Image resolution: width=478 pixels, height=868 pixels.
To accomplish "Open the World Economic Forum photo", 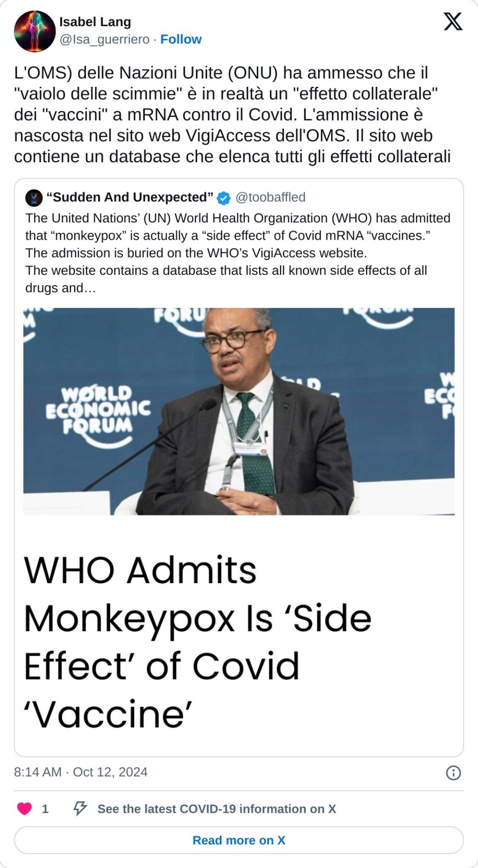I will 239,411.
